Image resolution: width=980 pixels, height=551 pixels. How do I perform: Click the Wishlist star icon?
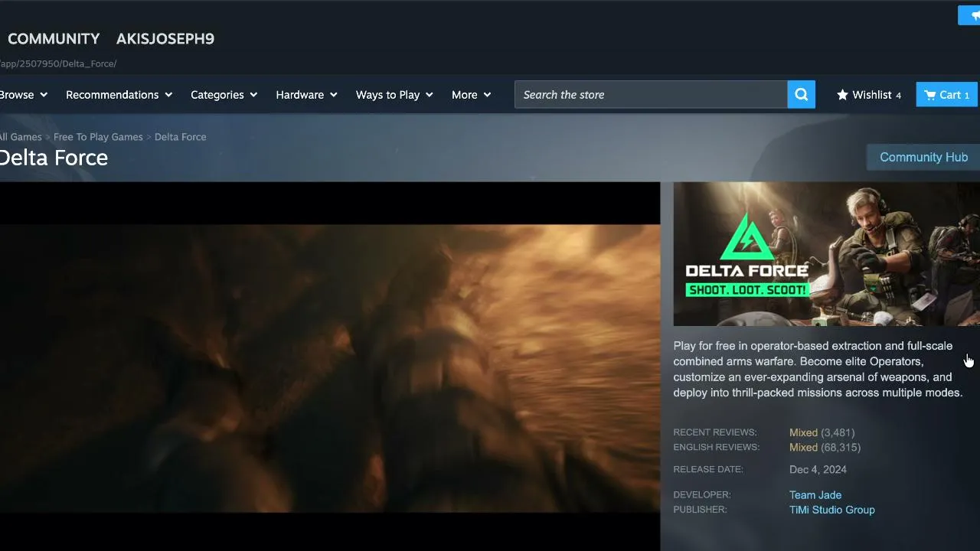[x=842, y=95]
